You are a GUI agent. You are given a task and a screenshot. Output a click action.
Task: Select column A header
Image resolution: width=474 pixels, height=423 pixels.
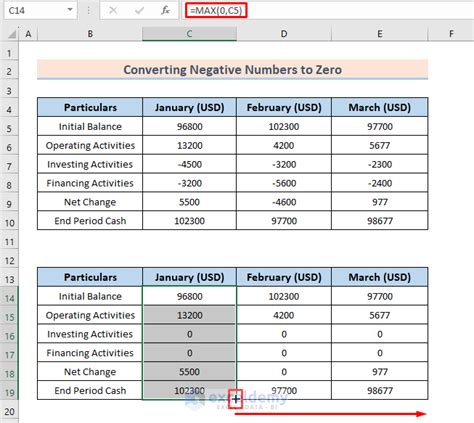pyautogui.click(x=28, y=34)
